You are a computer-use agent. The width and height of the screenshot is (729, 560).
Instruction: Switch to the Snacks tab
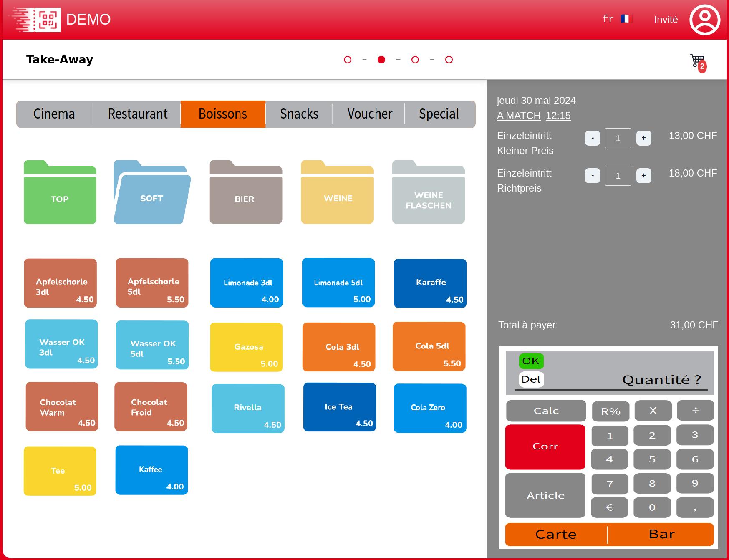299,114
